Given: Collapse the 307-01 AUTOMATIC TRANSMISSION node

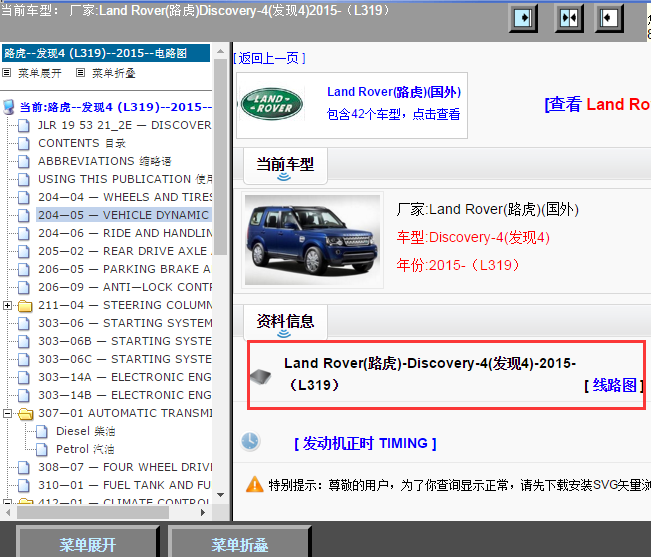Looking at the screenshot, I should tap(7, 413).
